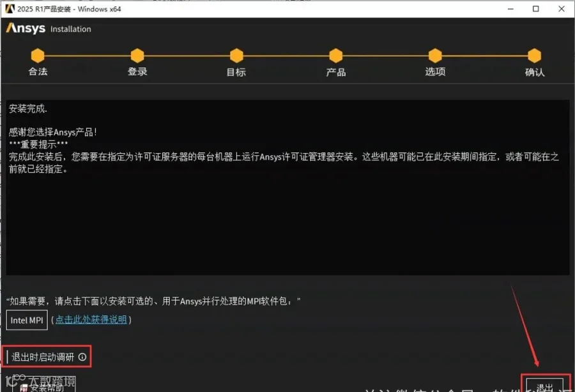
Task: Click the 合法 step label
Action: point(38,72)
